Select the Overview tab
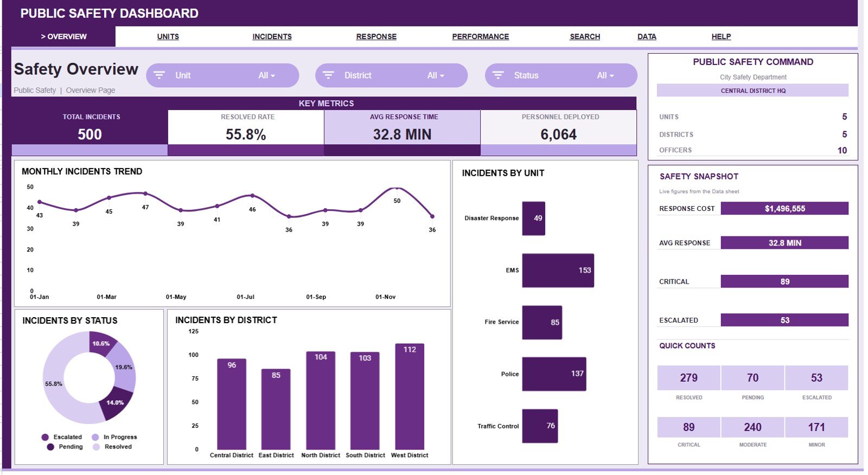The height and width of the screenshot is (475, 868). click(x=63, y=36)
